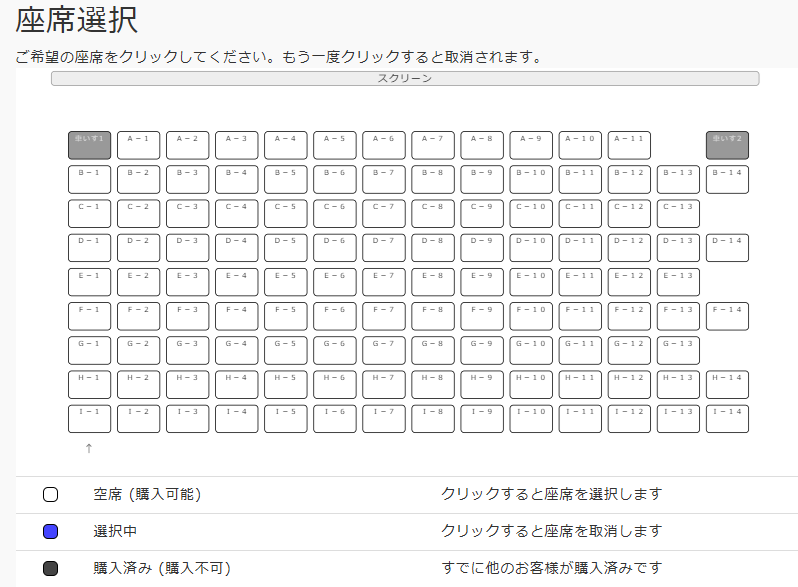Choose seat H-14
This screenshot has height=587, width=798.
pos(727,384)
